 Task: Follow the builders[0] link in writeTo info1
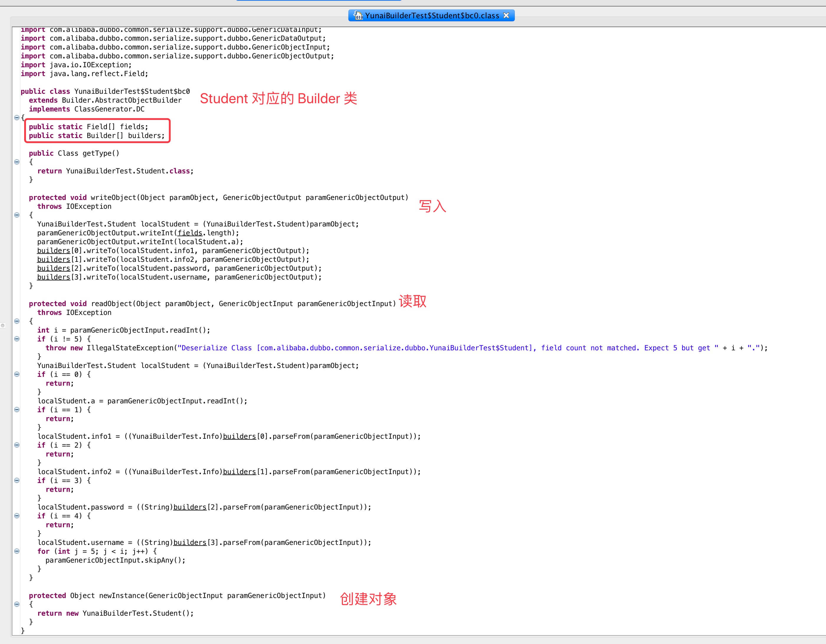tap(53, 251)
